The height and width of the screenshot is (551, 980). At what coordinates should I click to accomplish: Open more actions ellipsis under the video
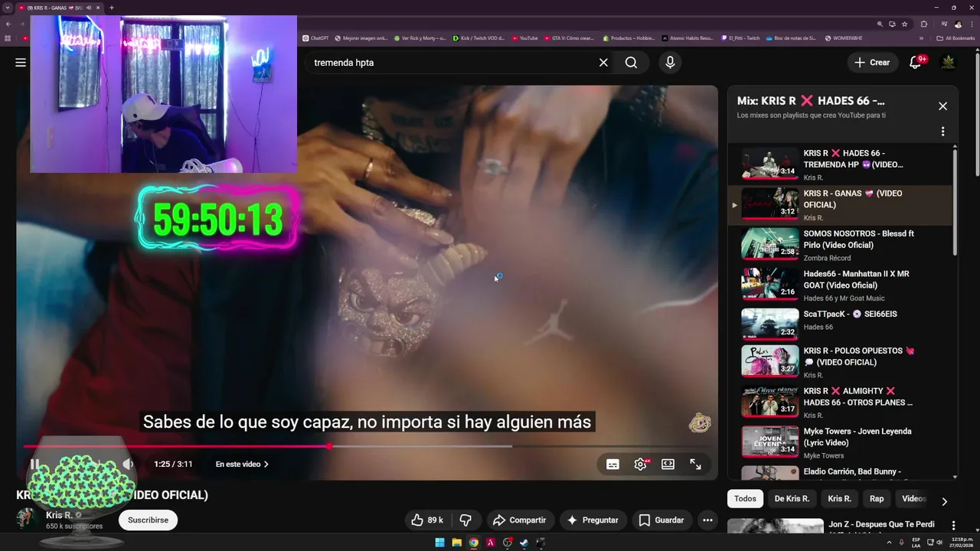tap(707, 520)
